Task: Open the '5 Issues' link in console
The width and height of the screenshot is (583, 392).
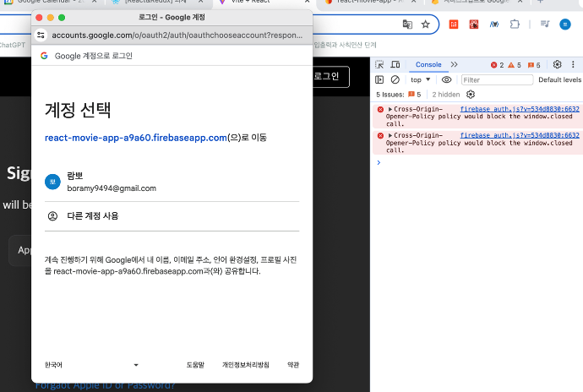Action: click(x=398, y=95)
